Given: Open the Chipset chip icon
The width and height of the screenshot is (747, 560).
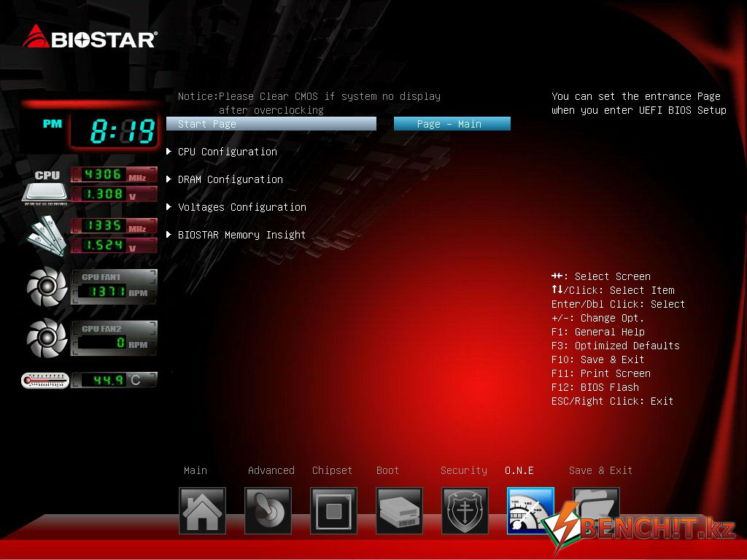Looking at the screenshot, I should tap(333, 510).
